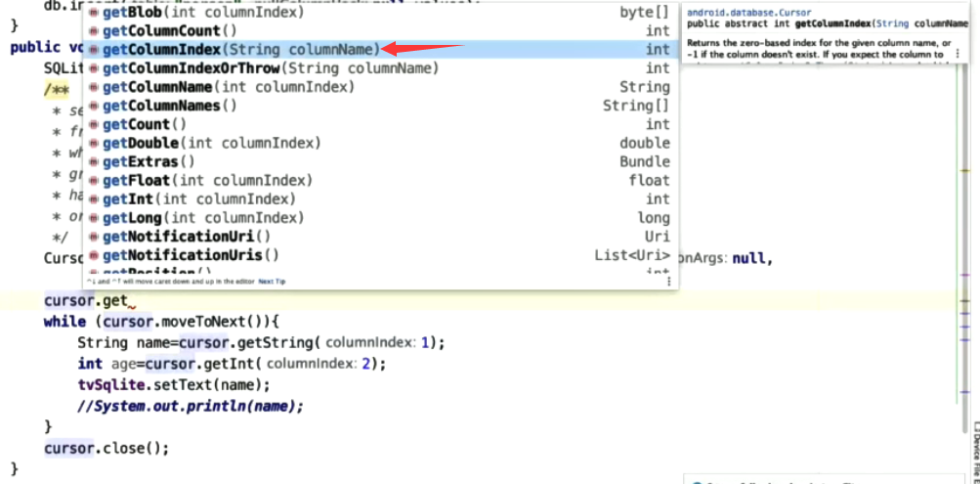Pick getDouble(int columnIndex) suggestion
This screenshot has height=484, width=980.
click(380, 143)
